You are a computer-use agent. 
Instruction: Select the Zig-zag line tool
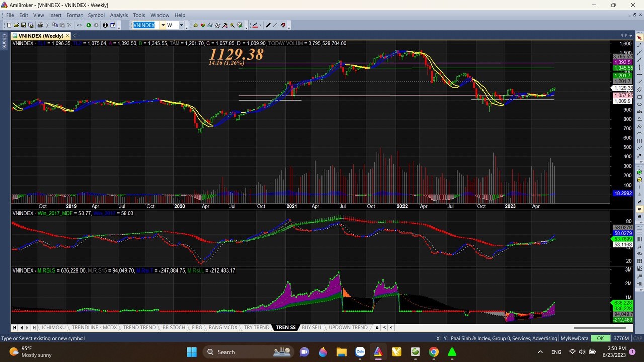639,148
